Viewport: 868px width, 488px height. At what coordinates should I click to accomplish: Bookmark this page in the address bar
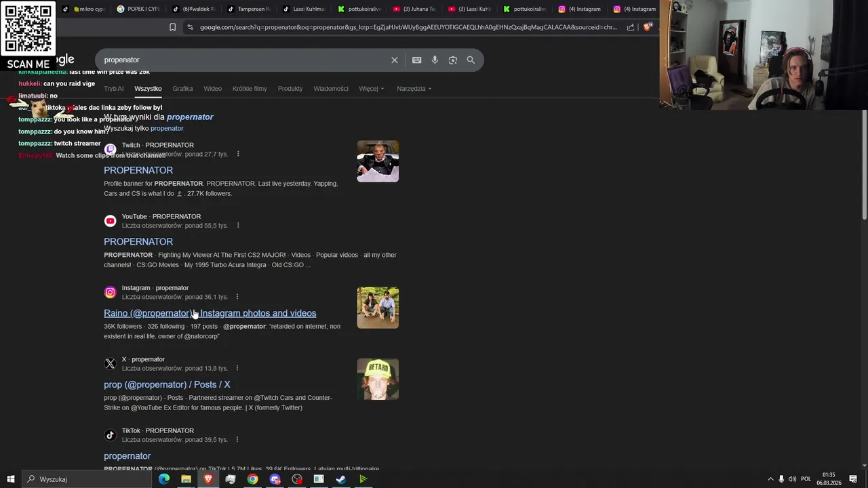[x=172, y=27]
